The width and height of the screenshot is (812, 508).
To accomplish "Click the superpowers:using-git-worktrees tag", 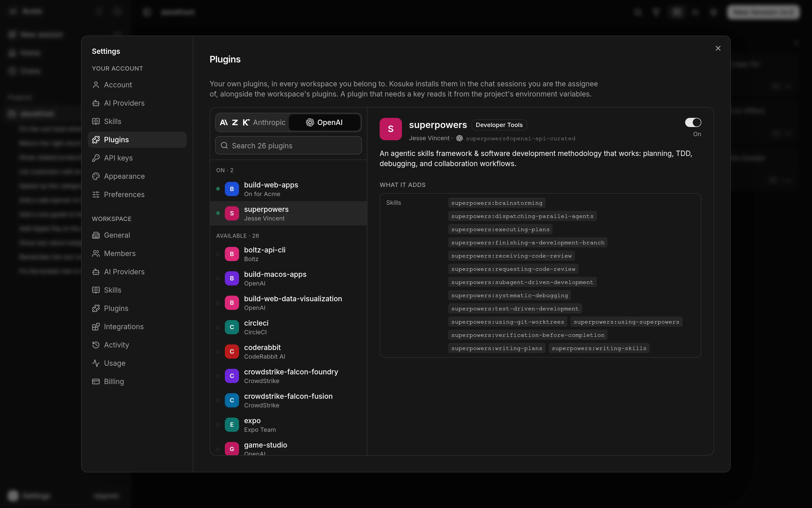I will 508,322.
